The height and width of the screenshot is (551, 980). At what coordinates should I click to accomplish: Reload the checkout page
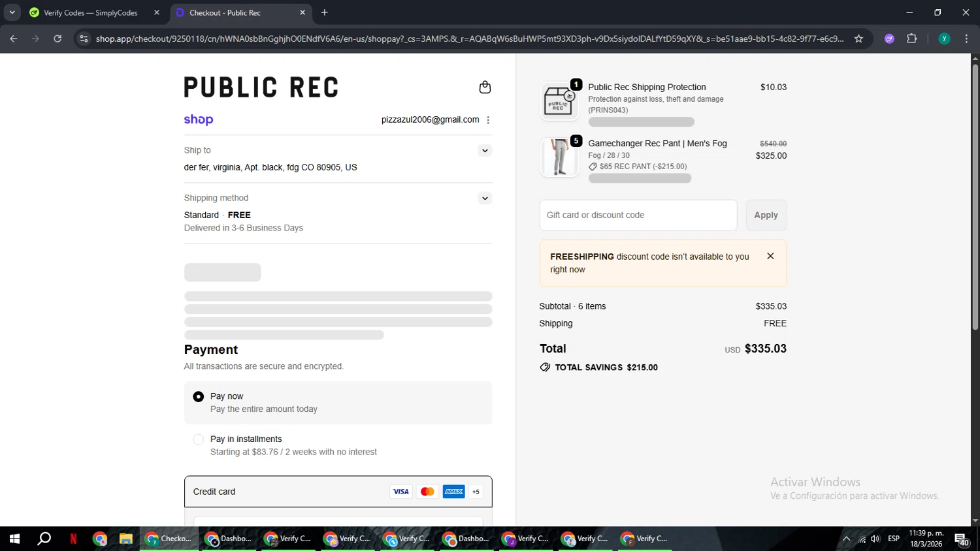tap(57, 39)
